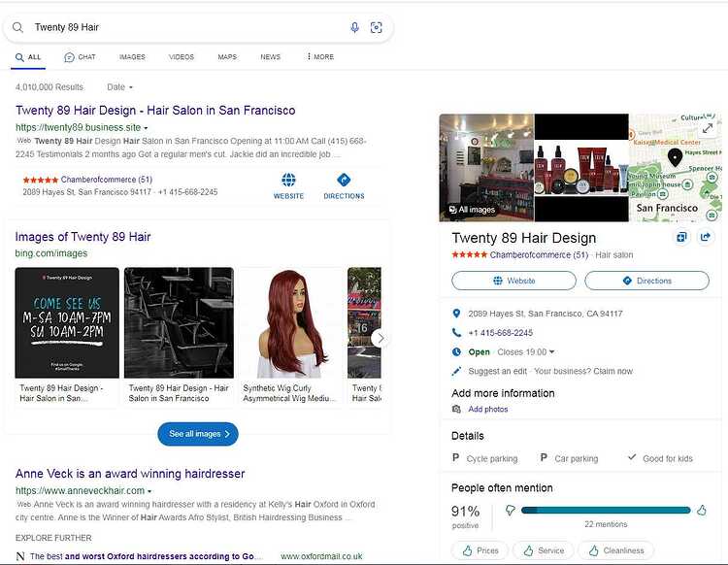The image size is (728, 565).
Task: Click the clock icon beside Open hours
Action: pyautogui.click(x=456, y=351)
